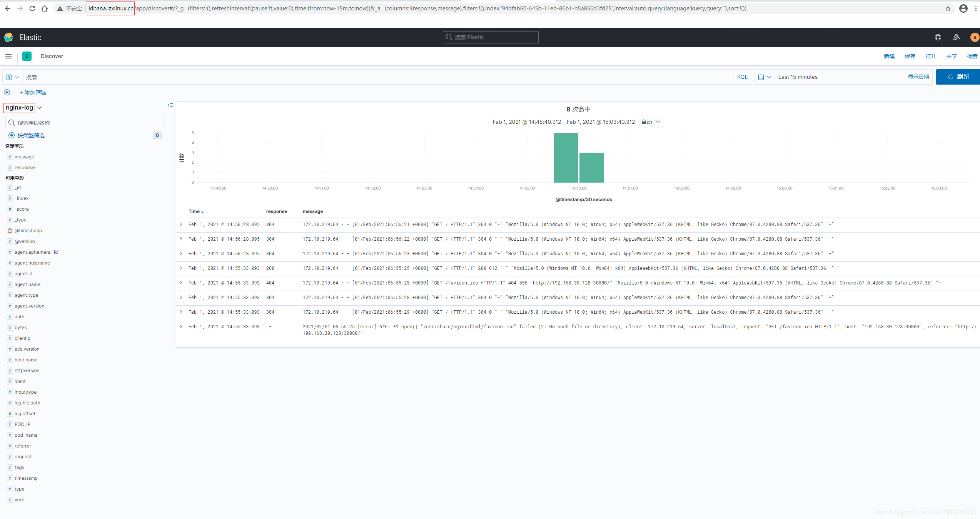
Task: Expand the 404 favicon.ico log row
Action: (181, 283)
